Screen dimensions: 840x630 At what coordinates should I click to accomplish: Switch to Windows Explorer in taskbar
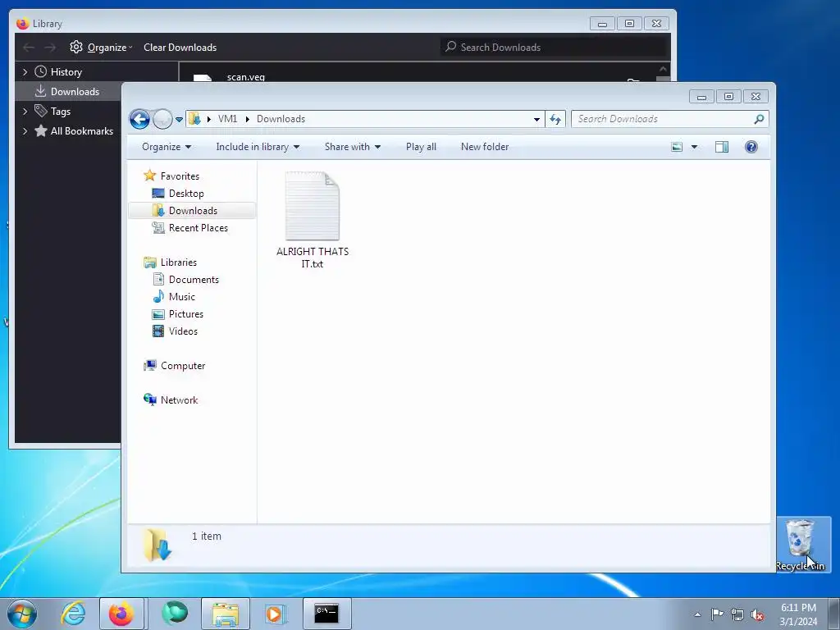pos(226,614)
